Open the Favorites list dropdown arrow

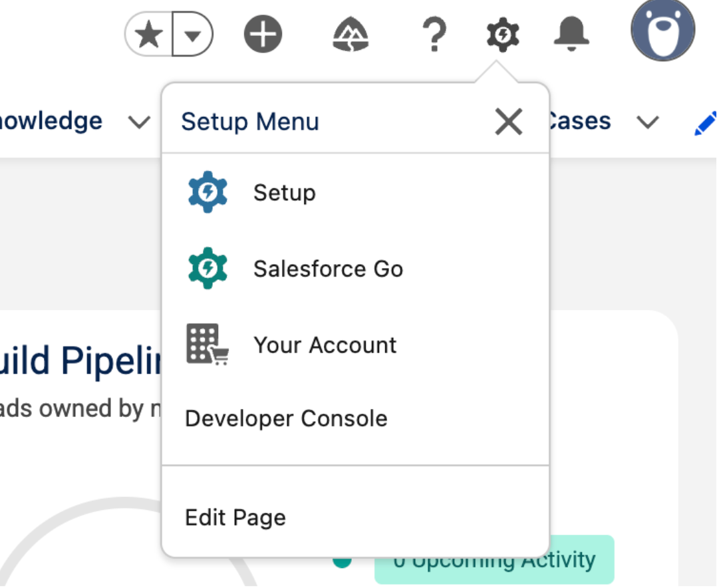tap(192, 34)
